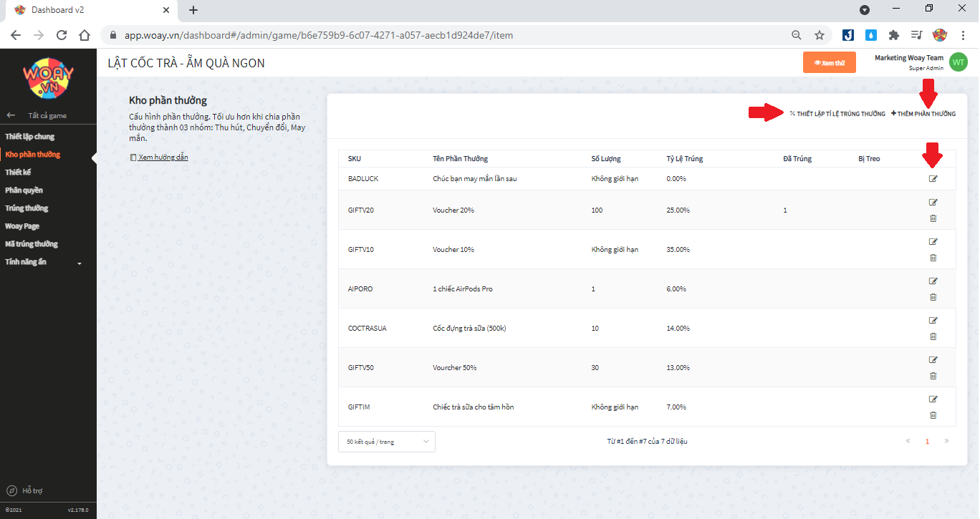Reload the browser page
Image resolution: width=980 pixels, height=519 pixels.
click(x=62, y=35)
